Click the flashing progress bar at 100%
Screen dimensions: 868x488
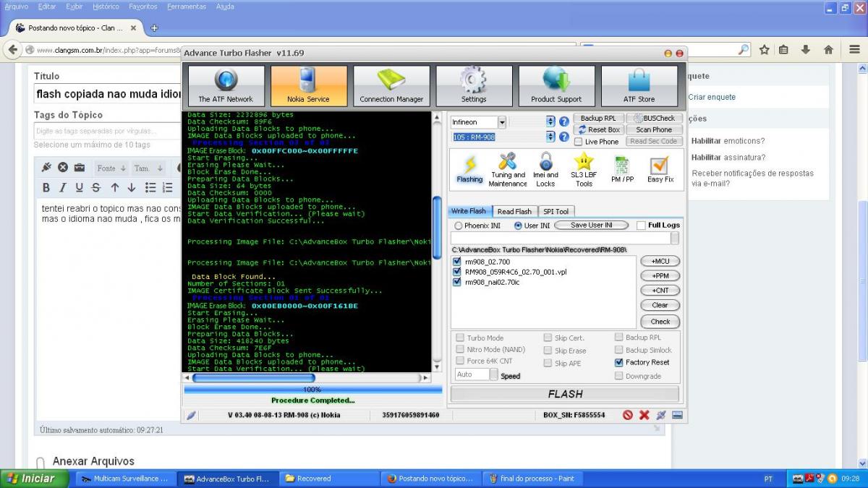point(312,389)
